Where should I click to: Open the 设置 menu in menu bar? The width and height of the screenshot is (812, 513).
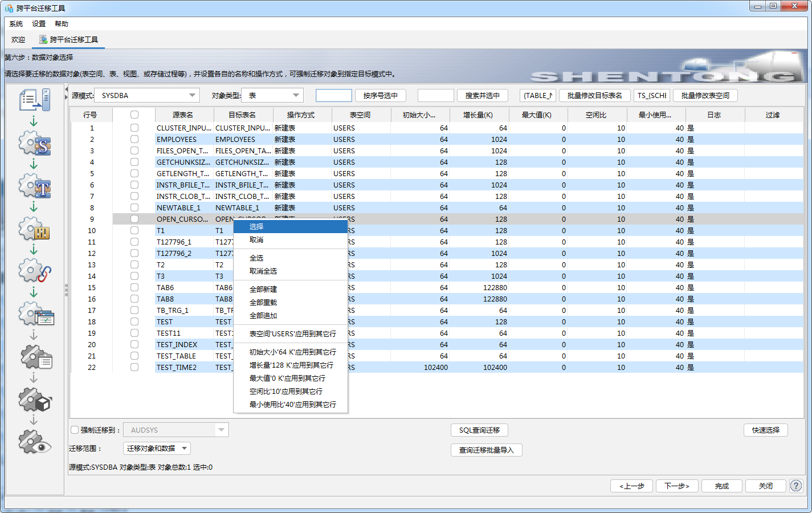pos(39,24)
